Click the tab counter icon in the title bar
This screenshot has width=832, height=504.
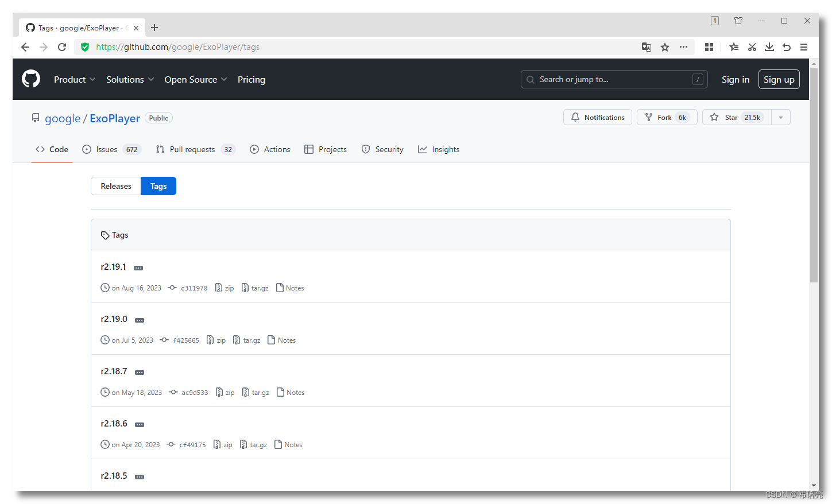[715, 21]
